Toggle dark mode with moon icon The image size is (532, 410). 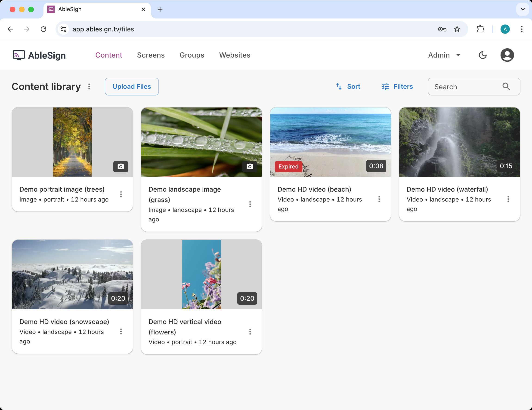tap(483, 55)
